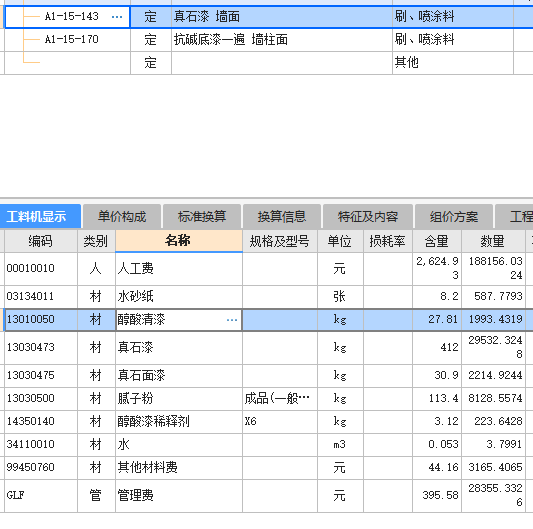Click 成品(一般… specification cell
Screen dimensions: 533x529
pos(280,398)
